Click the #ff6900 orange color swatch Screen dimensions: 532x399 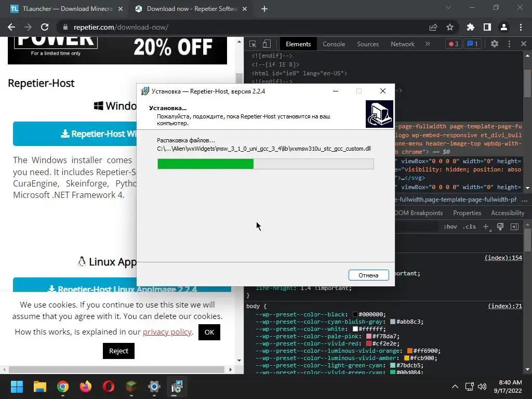410,351
